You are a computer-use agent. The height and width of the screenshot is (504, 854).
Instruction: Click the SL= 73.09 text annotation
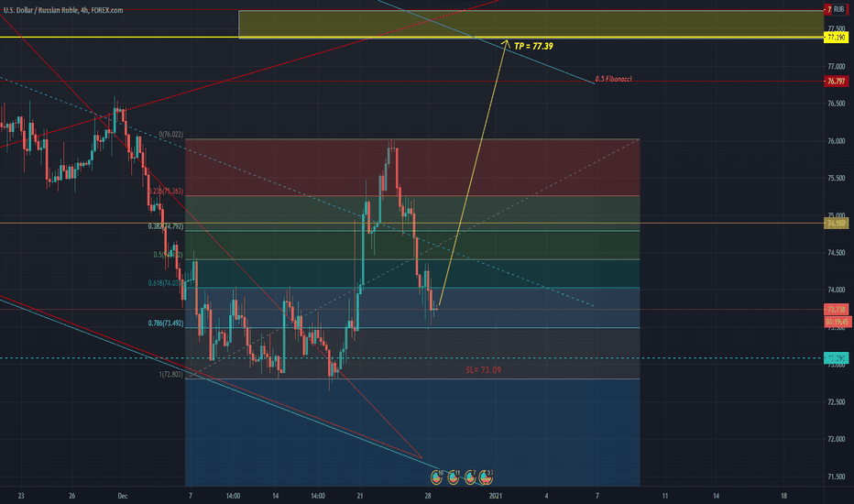483,370
